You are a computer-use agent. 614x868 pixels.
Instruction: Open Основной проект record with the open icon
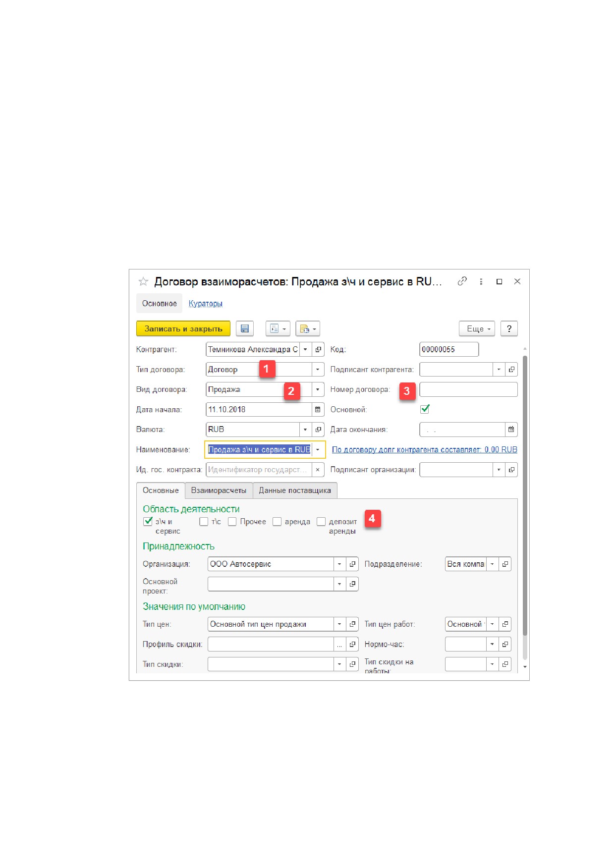click(352, 584)
